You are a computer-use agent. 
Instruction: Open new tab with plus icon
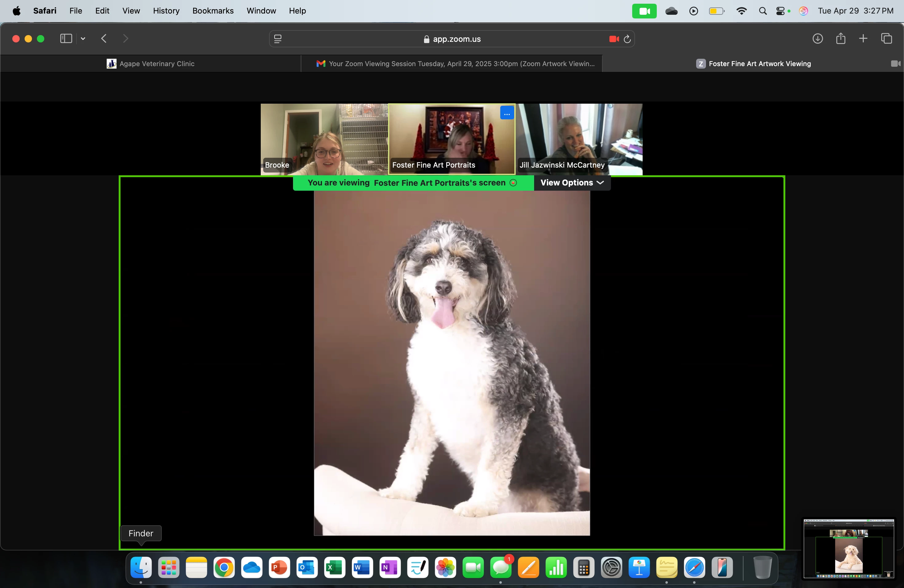tap(863, 39)
